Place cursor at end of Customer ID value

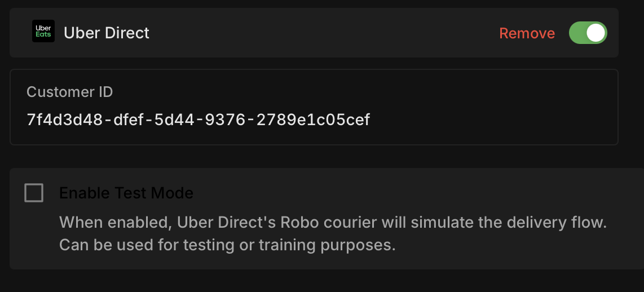(370, 120)
